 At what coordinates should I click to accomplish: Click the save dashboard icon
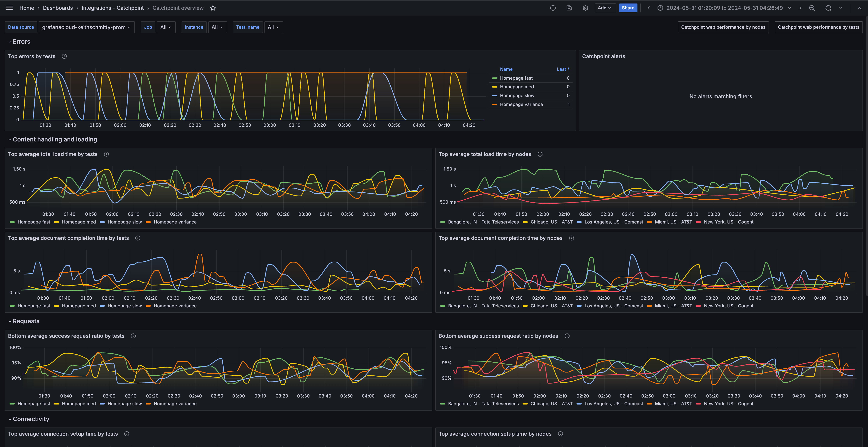tap(569, 8)
